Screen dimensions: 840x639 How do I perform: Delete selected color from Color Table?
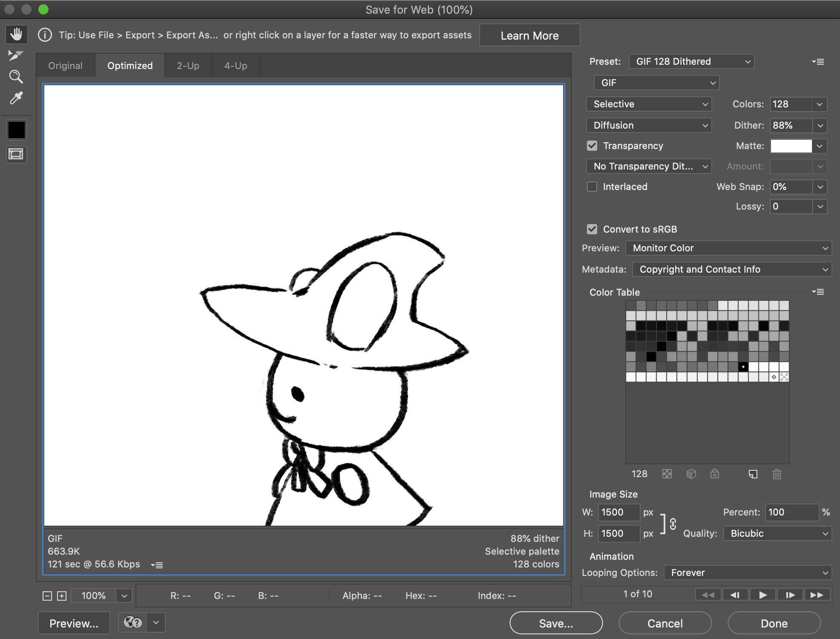coord(777,474)
